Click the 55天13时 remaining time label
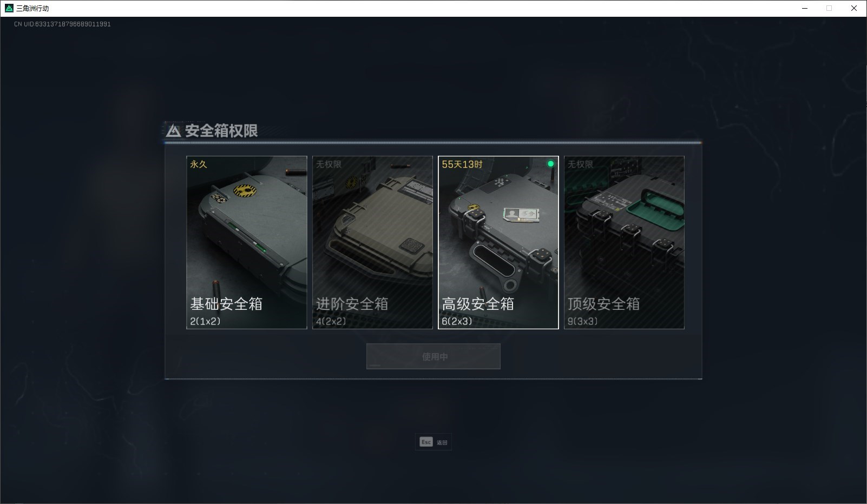Viewport: 867px width, 504px height. (462, 164)
